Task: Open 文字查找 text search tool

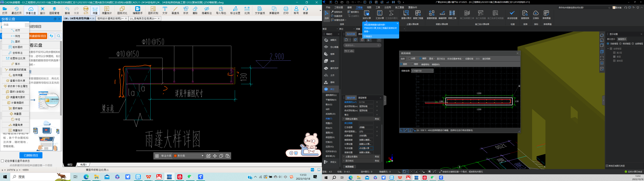Action: pos(260,11)
